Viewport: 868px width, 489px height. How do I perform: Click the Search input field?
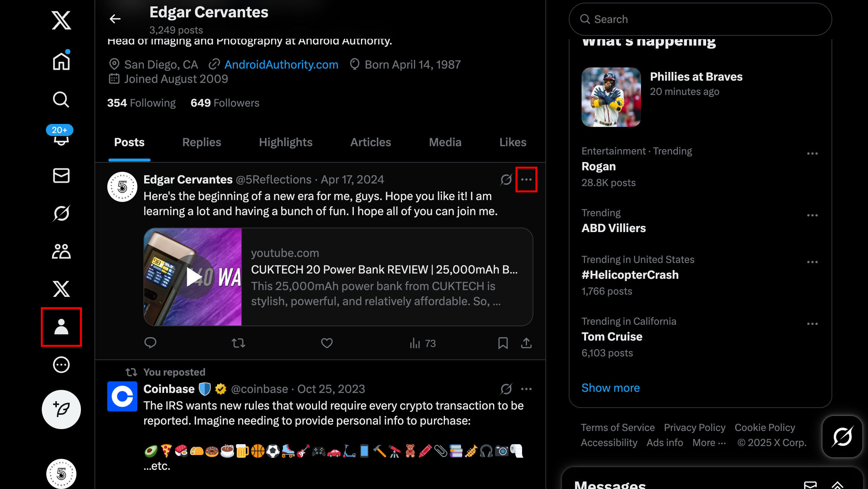pos(700,19)
